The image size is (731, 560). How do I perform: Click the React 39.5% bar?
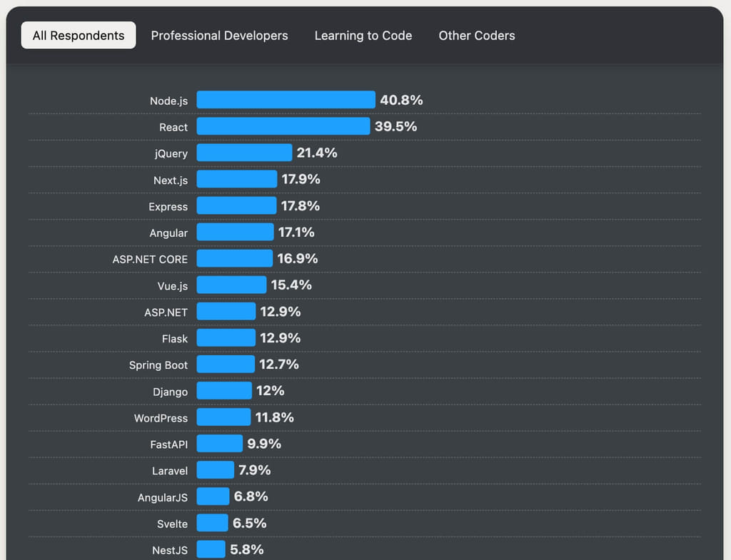[x=283, y=126]
